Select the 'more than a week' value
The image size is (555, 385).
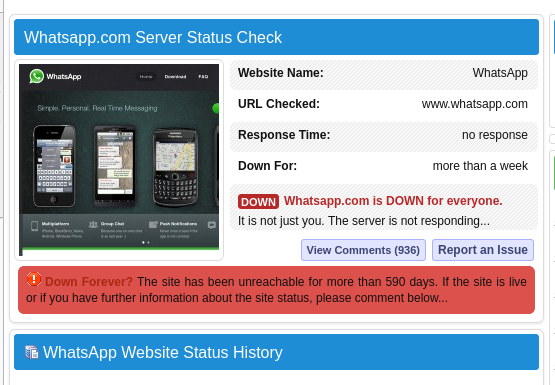(x=480, y=166)
